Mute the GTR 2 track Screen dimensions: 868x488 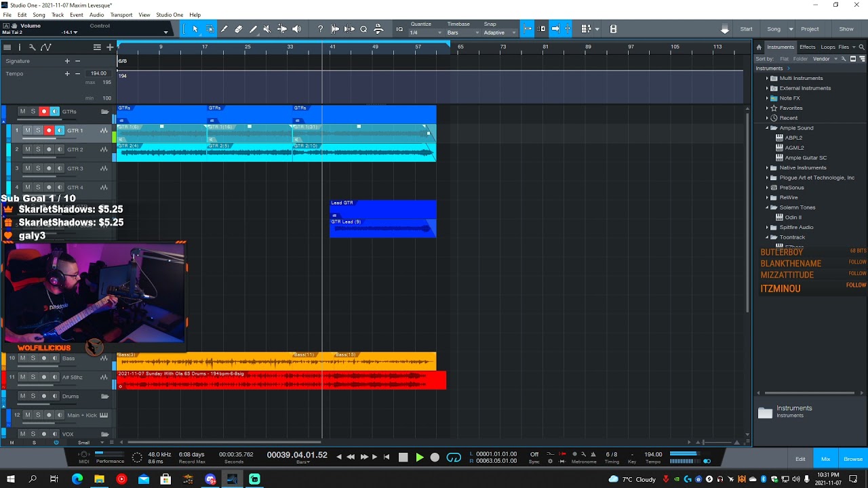[x=28, y=149]
